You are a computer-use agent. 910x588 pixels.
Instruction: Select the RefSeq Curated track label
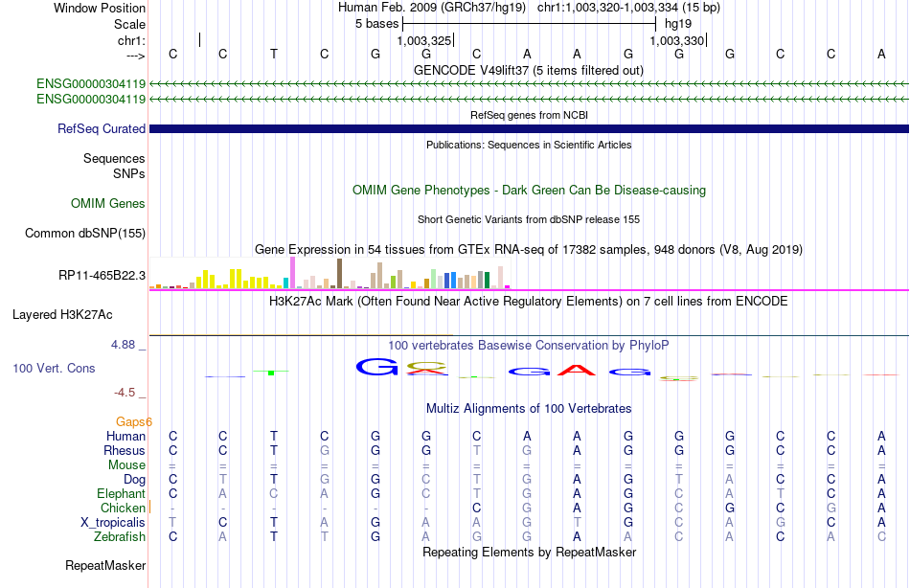102,129
